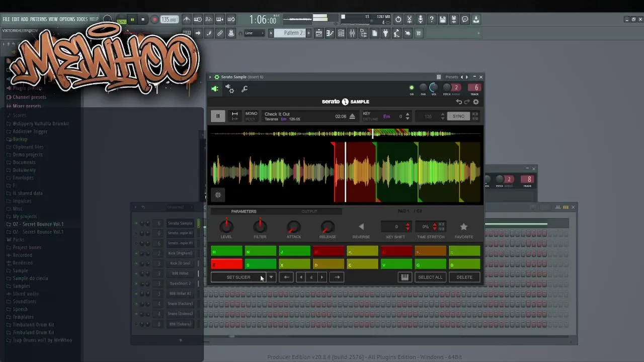Open the FILE menu
Image resolution: width=644 pixels, height=362 pixels.
6,19
